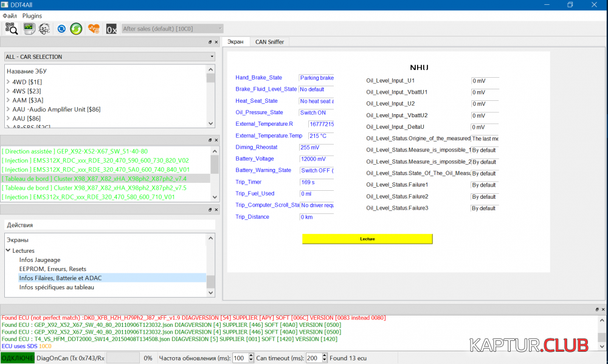Click the update frequency value field

coord(240,358)
